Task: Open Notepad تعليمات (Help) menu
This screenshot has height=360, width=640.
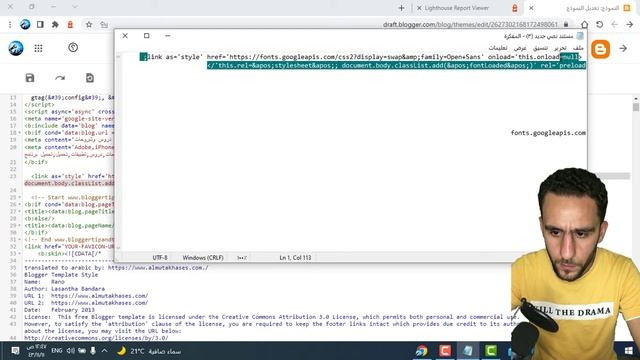Action: pyautogui.click(x=498, y=48)
